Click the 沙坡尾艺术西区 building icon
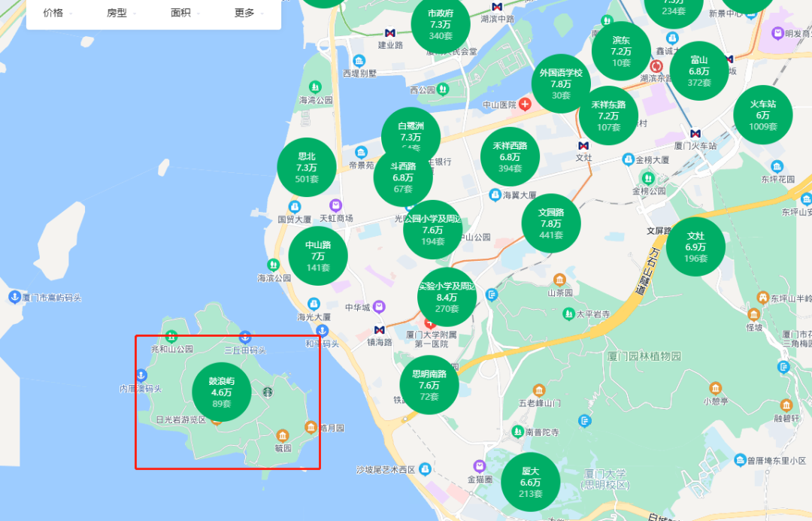This screenshot has height=521, width=812. click(x=425, y=469)
